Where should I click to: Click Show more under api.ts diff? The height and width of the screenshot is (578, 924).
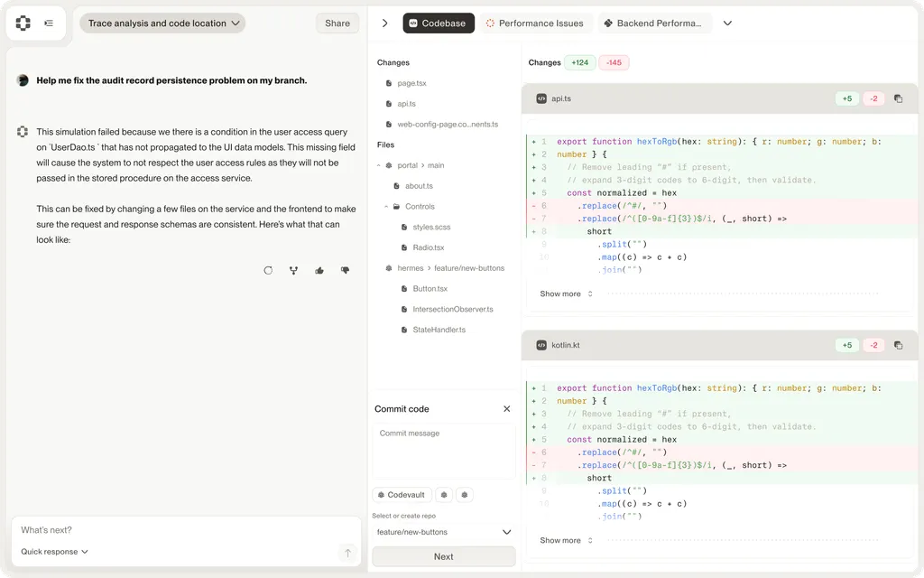coord(566,294)
